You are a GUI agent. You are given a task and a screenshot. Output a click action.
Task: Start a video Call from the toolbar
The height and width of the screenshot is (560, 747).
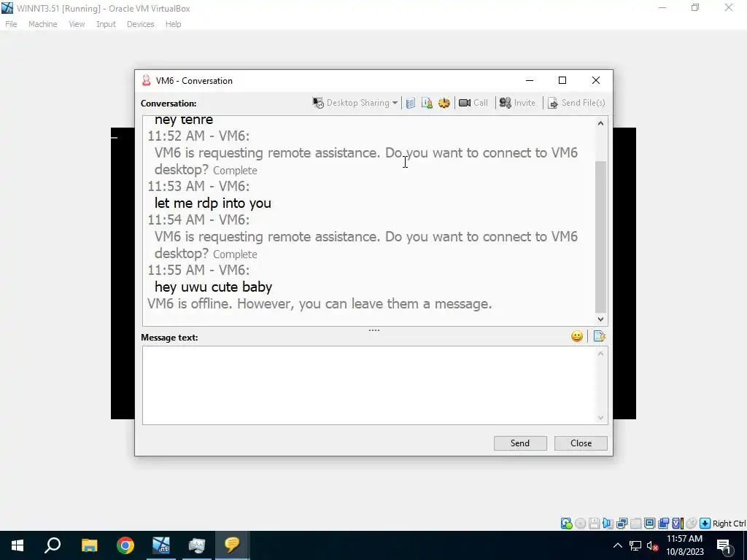click(473, 103)
